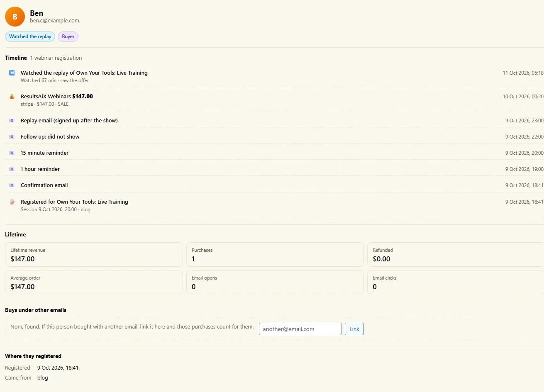Click Session 9 Oct 2026, 20:00 · blog
544x392 pixels.
click(56, 209)
